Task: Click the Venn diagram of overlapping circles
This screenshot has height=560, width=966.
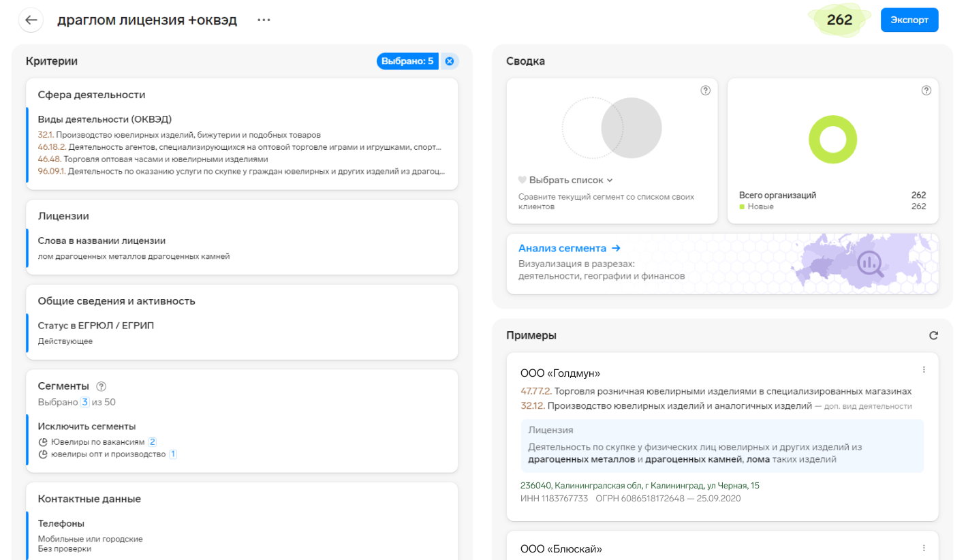Action: [612, 127]
